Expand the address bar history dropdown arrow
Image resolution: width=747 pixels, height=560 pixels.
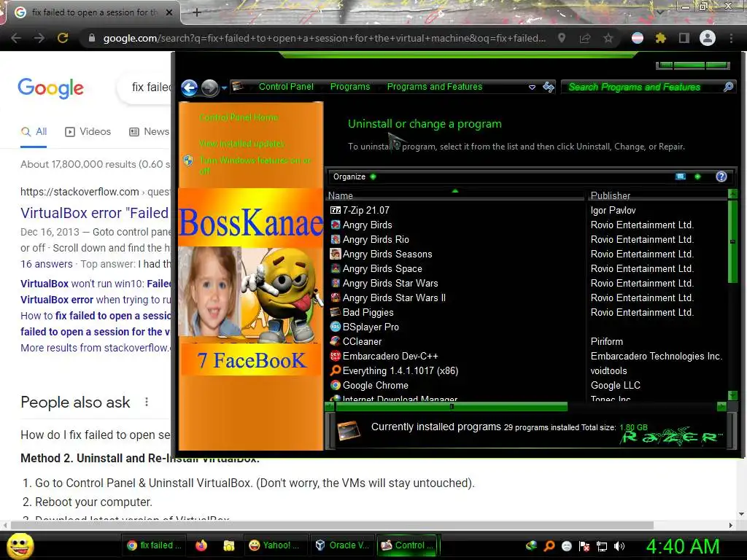(532, 87)
